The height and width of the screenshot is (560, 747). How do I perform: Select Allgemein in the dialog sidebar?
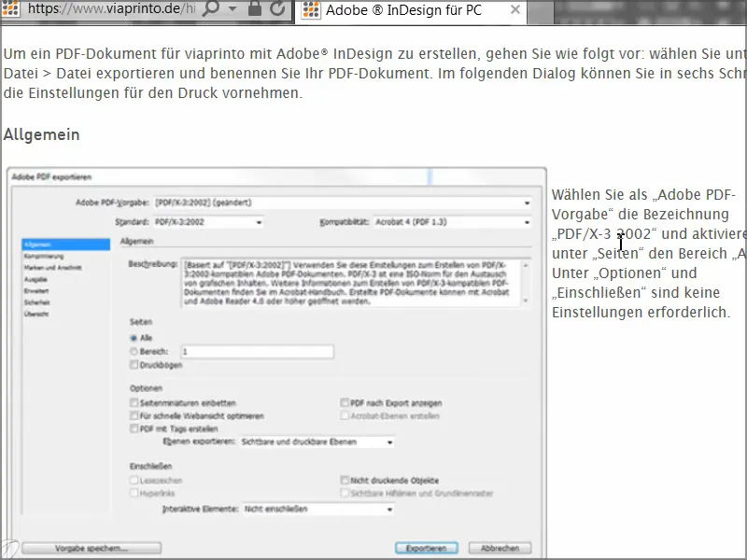click(65, 245)
